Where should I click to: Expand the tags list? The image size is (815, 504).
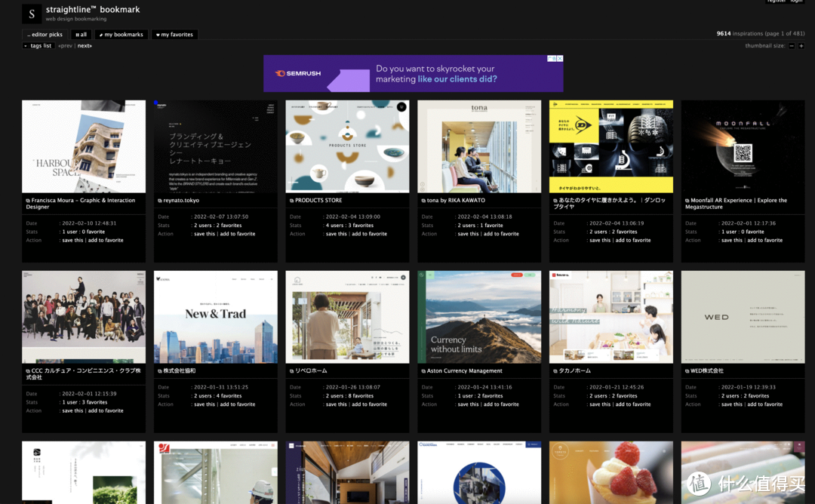coord(38,46)
